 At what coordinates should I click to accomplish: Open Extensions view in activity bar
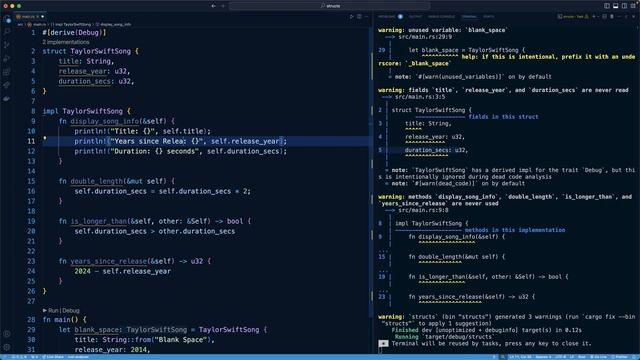[x=7, y=72]
